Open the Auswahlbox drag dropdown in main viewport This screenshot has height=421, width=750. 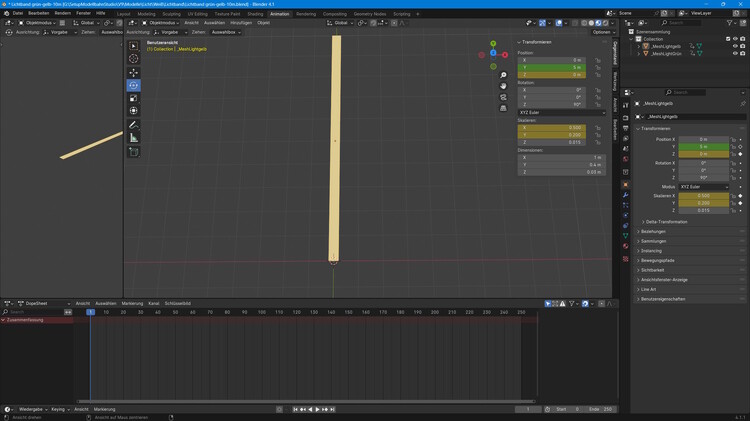pos(226,32)
